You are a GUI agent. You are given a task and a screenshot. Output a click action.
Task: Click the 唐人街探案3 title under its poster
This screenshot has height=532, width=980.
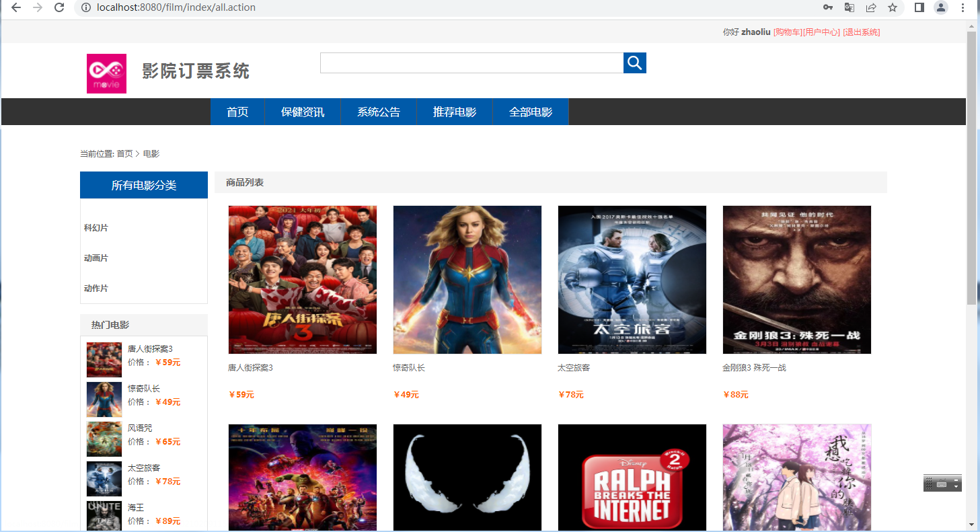point(250,368)
